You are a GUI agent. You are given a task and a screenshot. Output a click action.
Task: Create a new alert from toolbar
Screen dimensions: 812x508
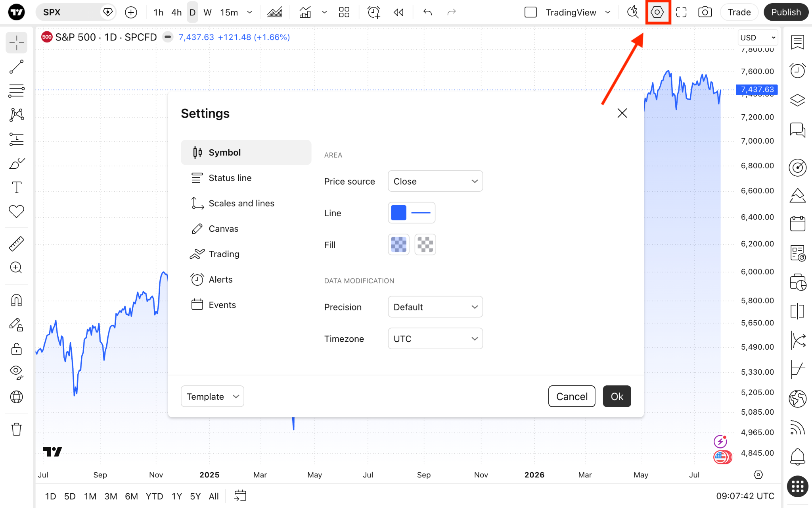[374, 12]
